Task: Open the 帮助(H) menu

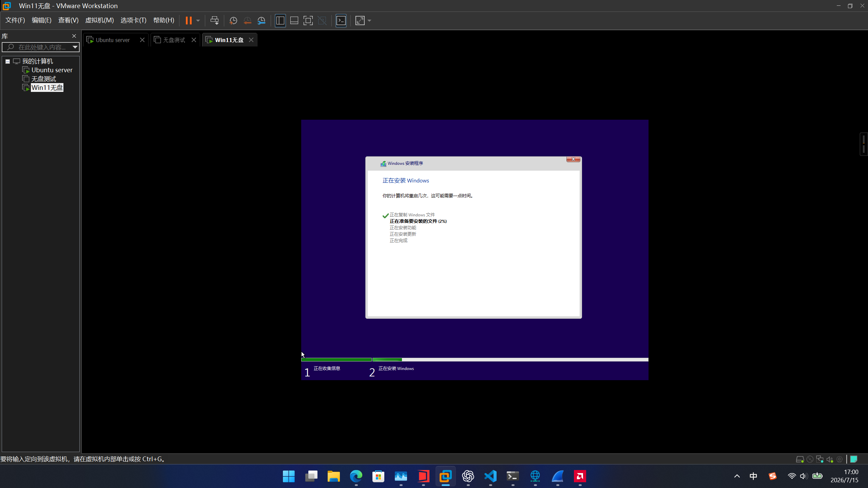Action: pos(163,20)
